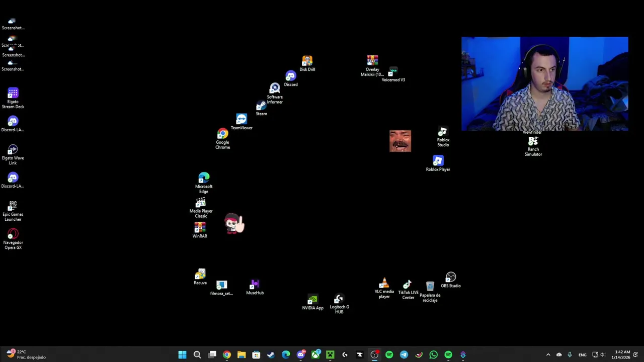This screenshot has height=362, width=644.
Task: Open WhatsApp from the taskbar
Action: coord(434,355)
